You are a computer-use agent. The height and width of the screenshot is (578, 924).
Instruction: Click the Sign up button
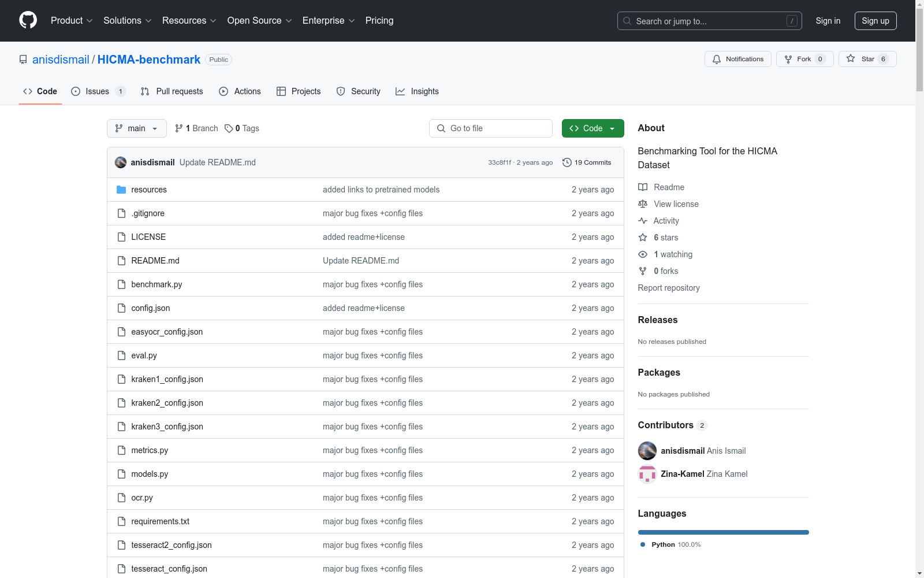click(x=875, y=21)
